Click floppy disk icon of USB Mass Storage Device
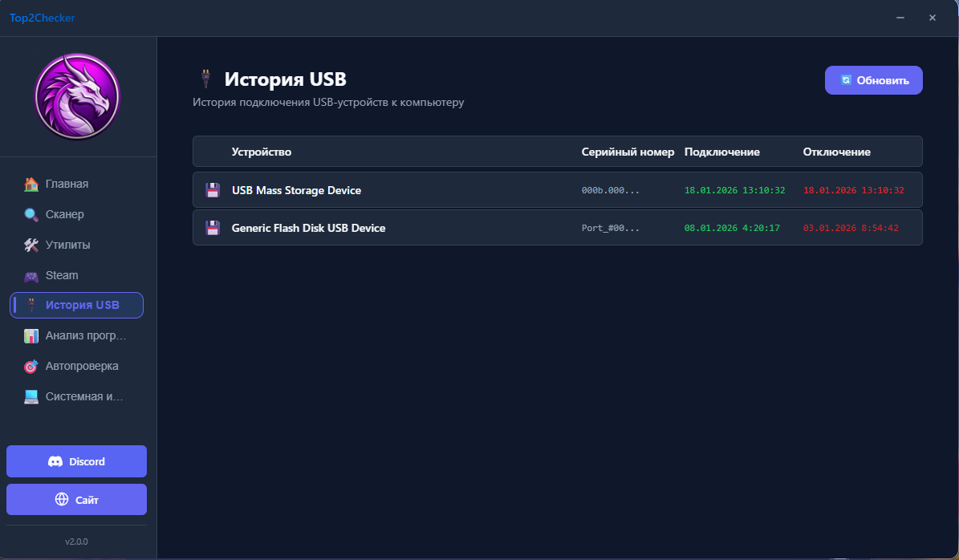Viewport: 959px width, 560px height. click(x=213, y=191)
